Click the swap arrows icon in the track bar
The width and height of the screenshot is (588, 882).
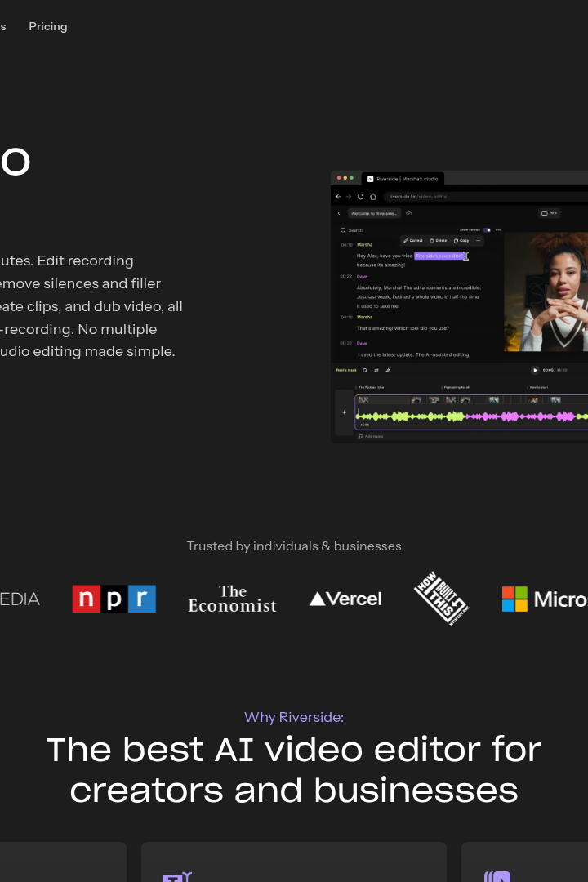click(x=376, y=370)
